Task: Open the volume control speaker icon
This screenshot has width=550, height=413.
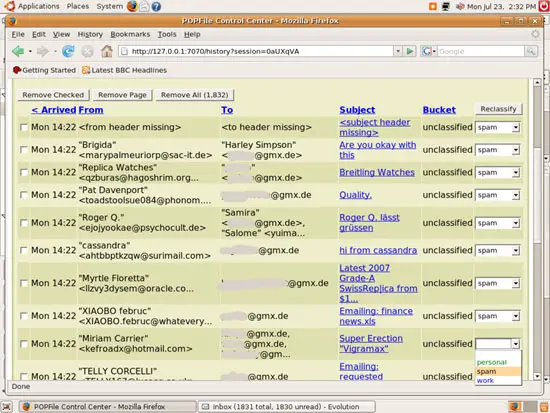Action: pos(460,6)
